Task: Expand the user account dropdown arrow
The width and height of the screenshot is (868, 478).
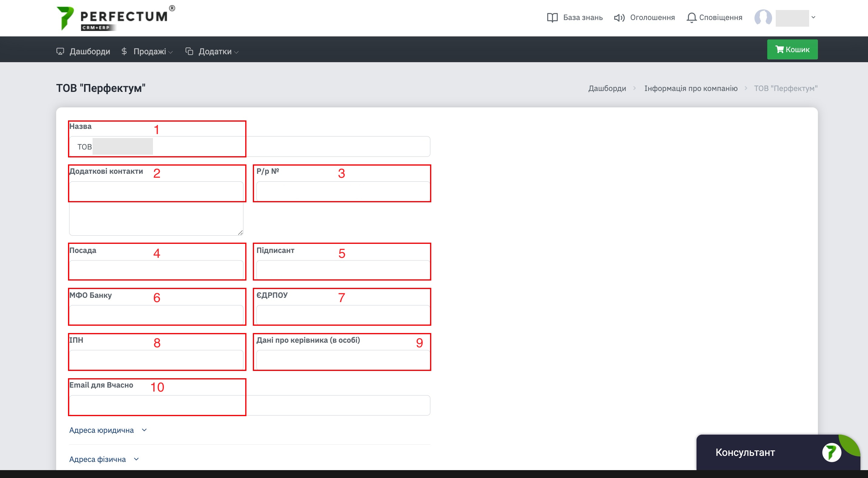Action: tap(813, 17)
